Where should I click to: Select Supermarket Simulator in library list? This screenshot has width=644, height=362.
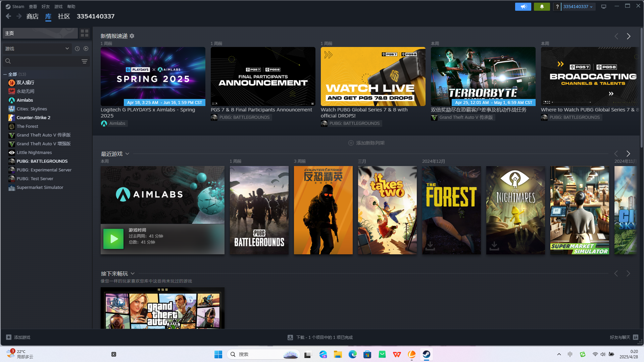pos(40,187)
